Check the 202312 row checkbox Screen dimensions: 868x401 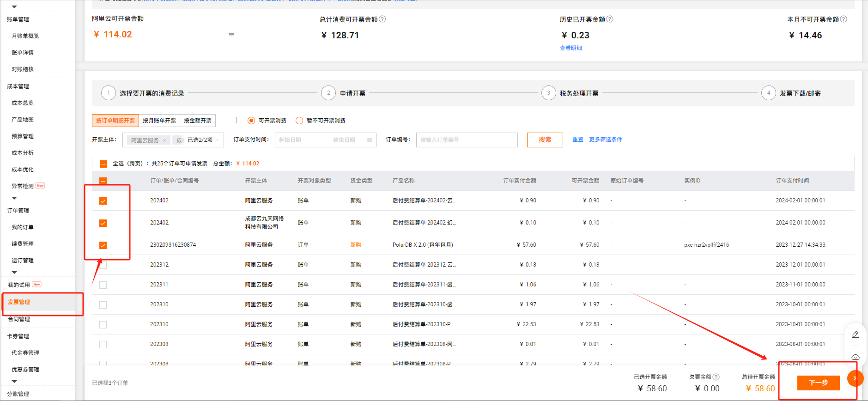tap(103, 265)
